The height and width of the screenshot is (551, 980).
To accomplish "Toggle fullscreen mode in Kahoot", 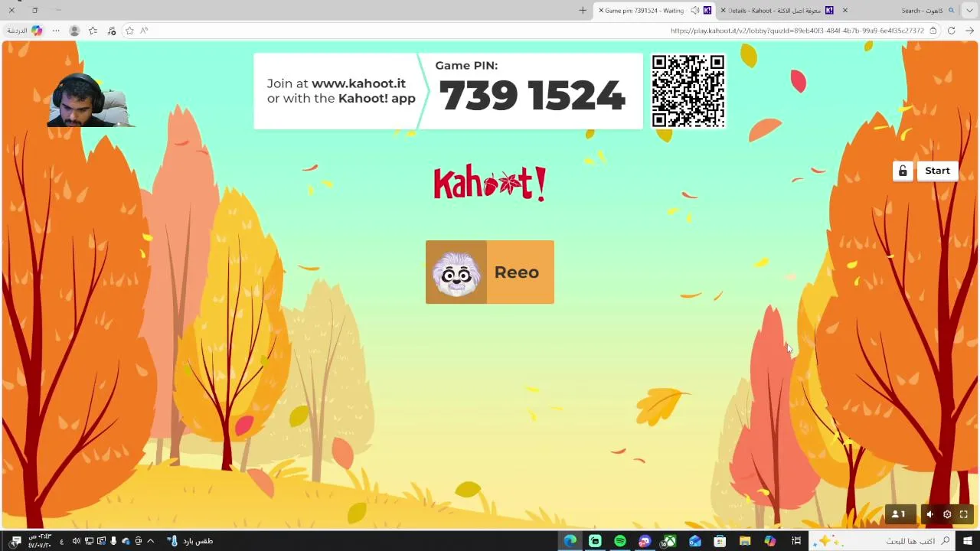I will 964,514.
